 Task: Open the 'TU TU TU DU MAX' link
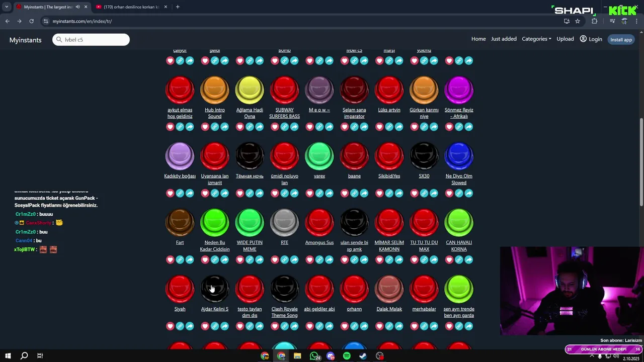click(424, 246)
